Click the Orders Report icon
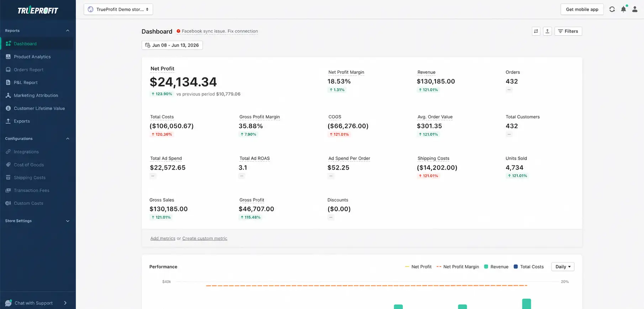The width and height of the screenshot is (644, 309). 8,69
